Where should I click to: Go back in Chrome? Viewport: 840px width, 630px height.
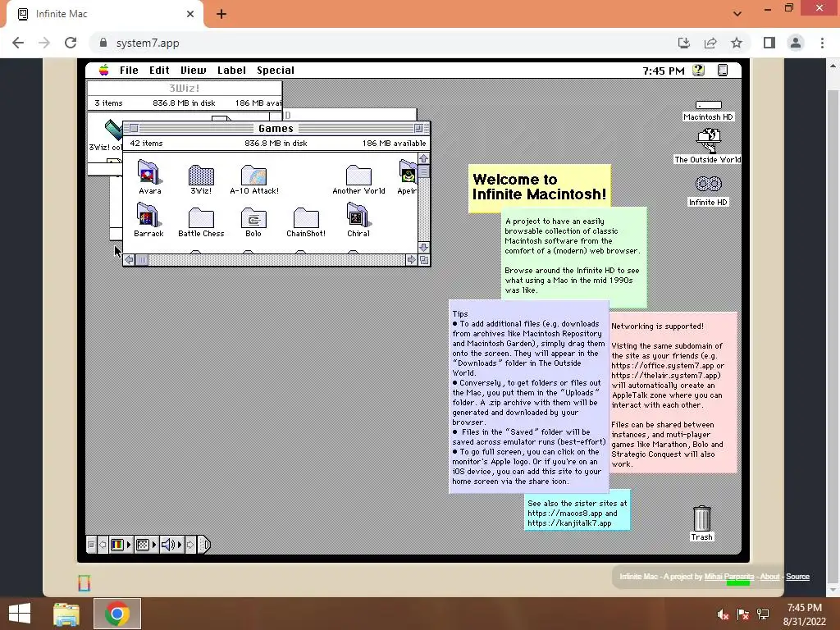(18, 43)
